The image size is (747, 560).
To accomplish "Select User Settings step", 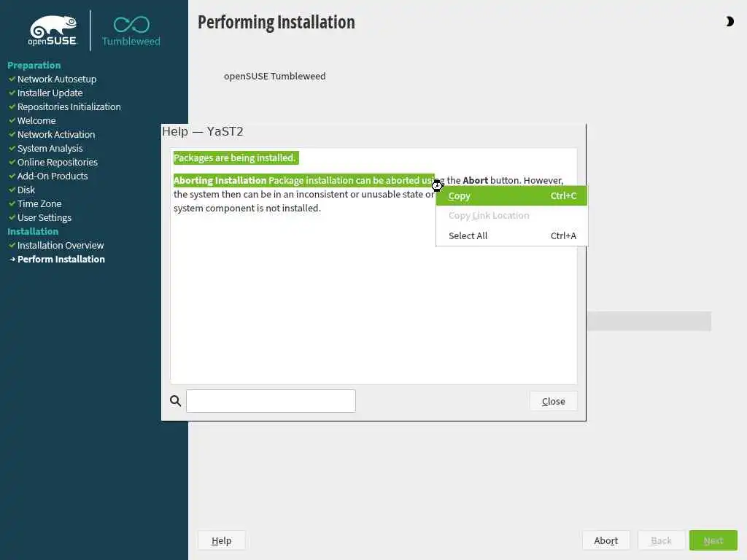I will 44,217.
